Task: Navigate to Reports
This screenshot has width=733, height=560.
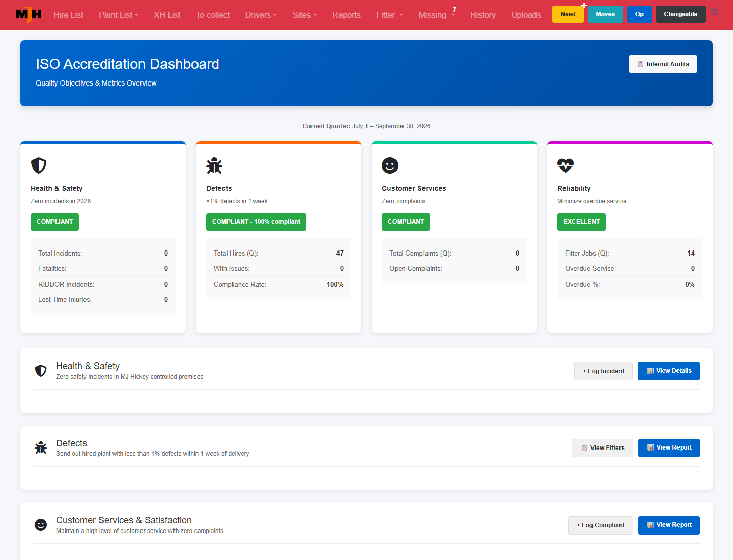Action: [x=347, y=15]
